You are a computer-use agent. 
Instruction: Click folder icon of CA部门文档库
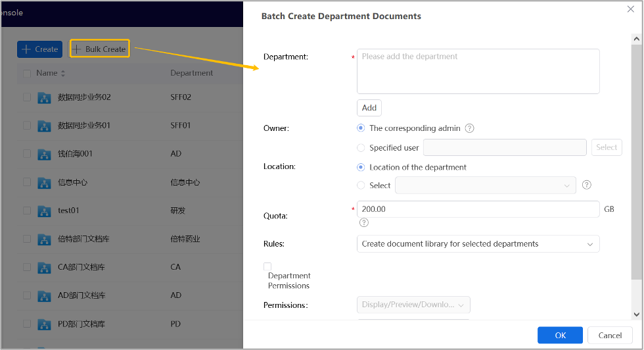coord(45,268)
